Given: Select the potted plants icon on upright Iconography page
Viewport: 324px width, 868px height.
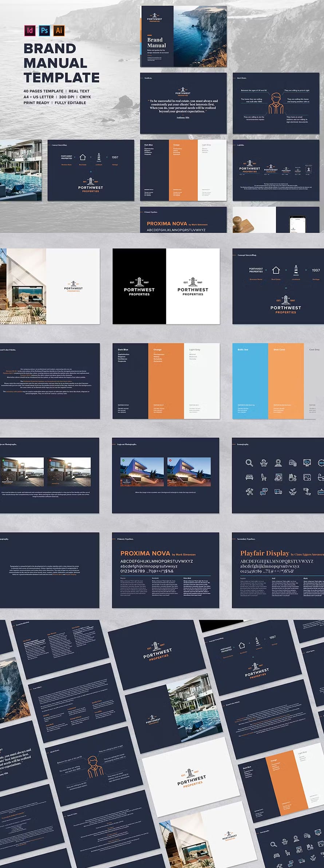Looking at the screenshot, I should pyautogui.click(x=292, y=477).
